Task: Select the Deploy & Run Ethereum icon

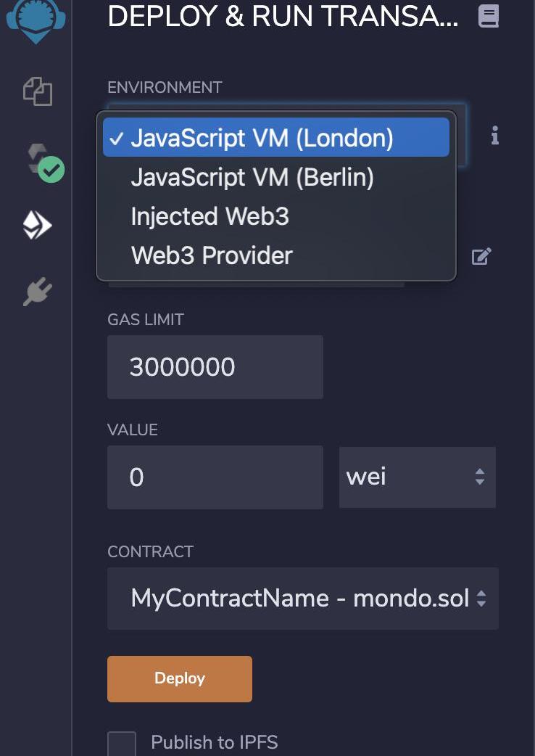Action: coord(37,225)
